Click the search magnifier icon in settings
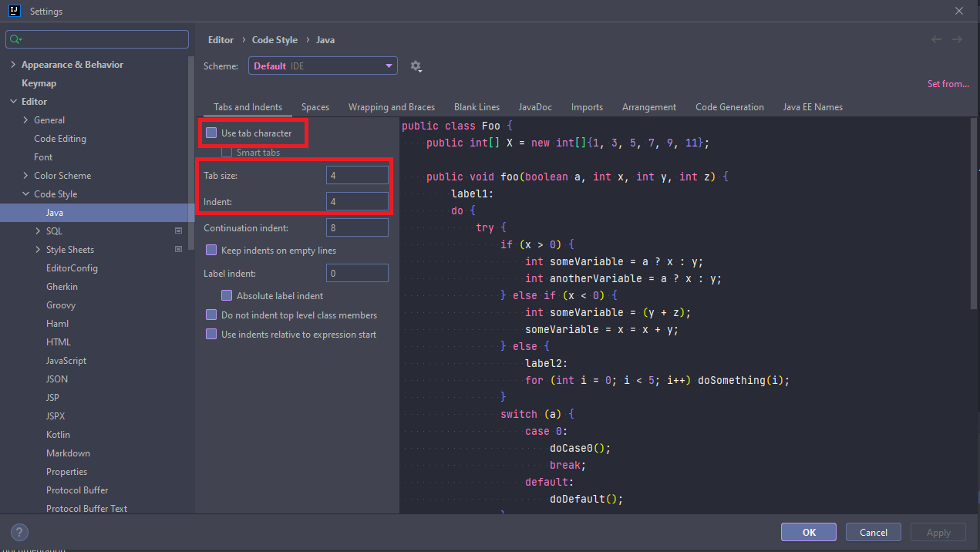 click(15, 39)
